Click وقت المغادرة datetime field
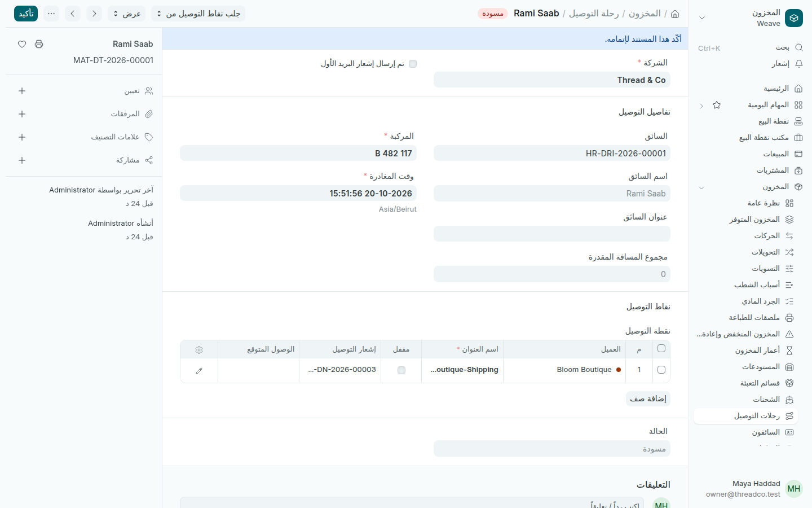 (298, 193)
